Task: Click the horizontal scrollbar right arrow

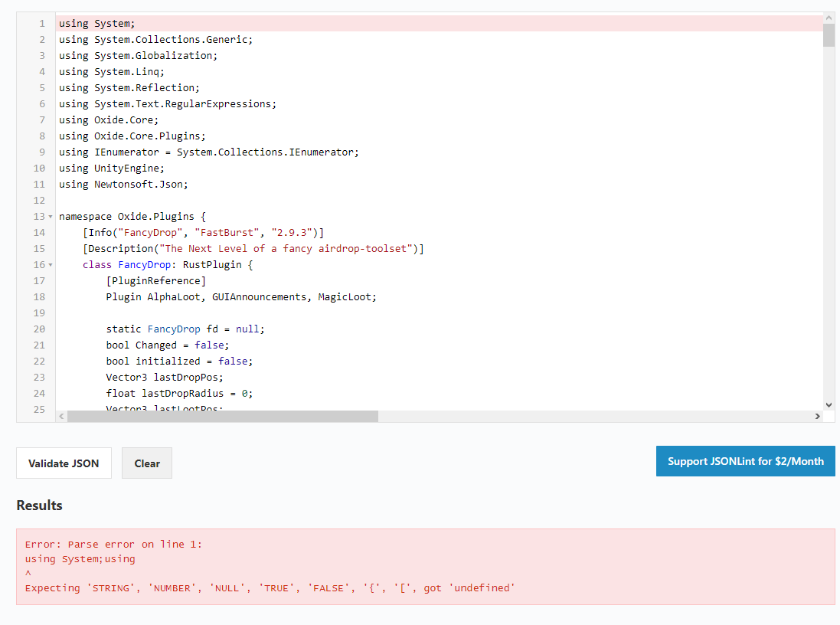Action: 818,417
